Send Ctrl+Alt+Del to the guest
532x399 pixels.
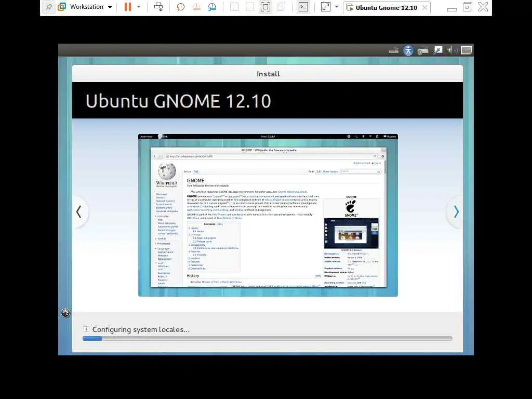pyautogui.click(x=158, y=7)
